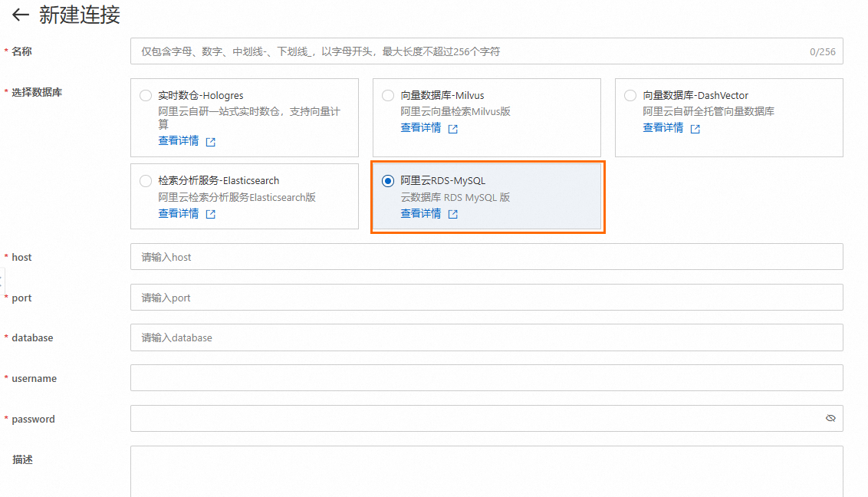Viewport: 868px width, 497px height.
Task: Open 查看详情 link for Milvus
Action: (x=421, y=128)
